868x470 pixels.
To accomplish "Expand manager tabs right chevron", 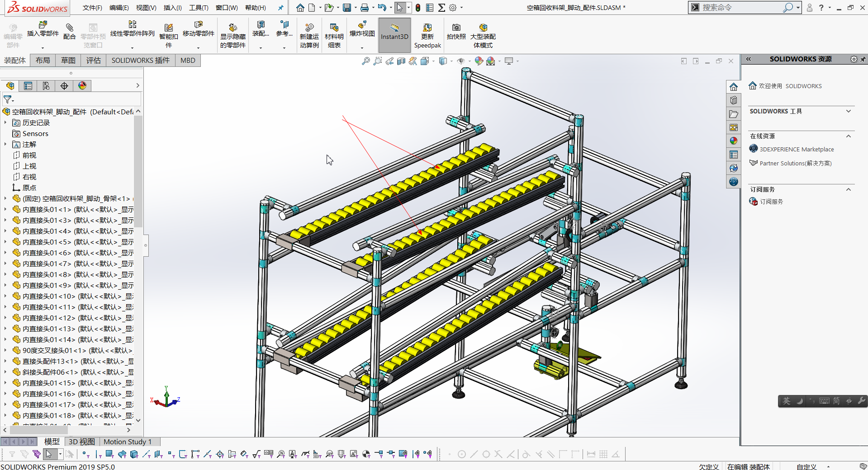I will click(x=138, y=85).
